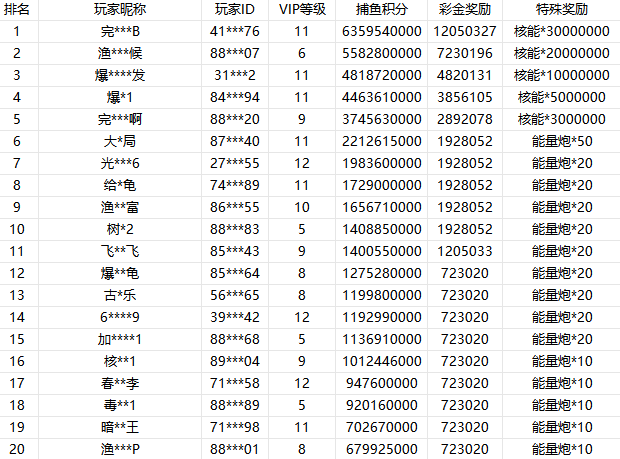The image size is (620, 459).
Task: Select score cell 1400550000
Action: pos(382,251)
